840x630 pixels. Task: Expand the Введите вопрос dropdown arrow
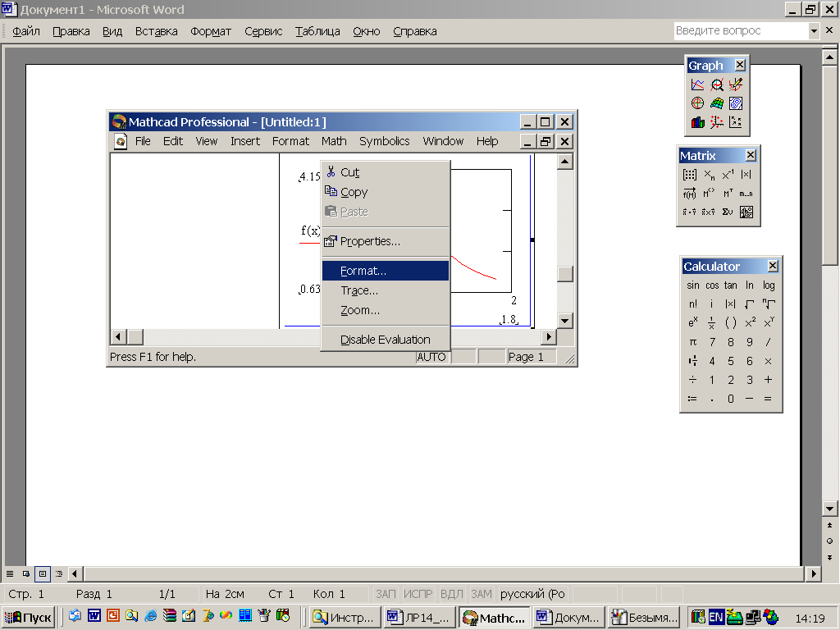[814, 31]
